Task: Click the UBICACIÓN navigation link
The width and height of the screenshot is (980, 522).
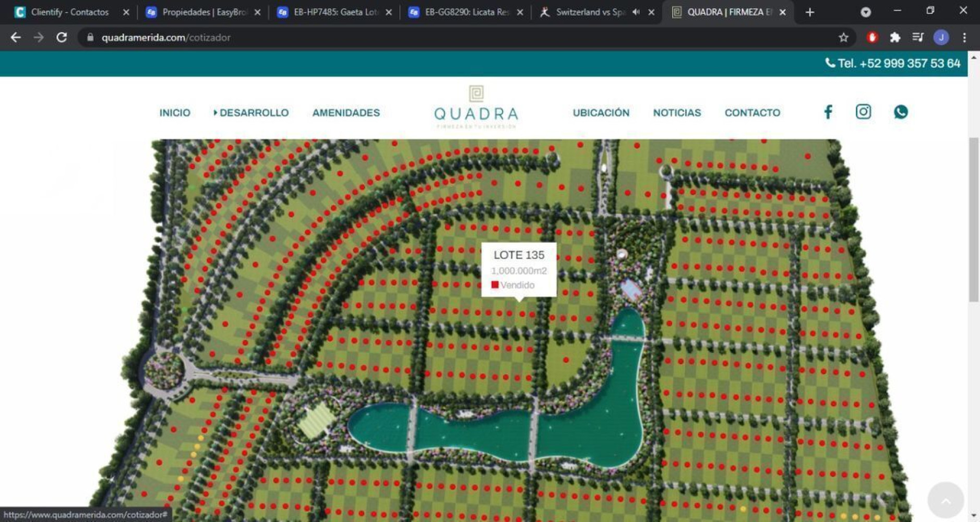Action: tap(601, 113)
